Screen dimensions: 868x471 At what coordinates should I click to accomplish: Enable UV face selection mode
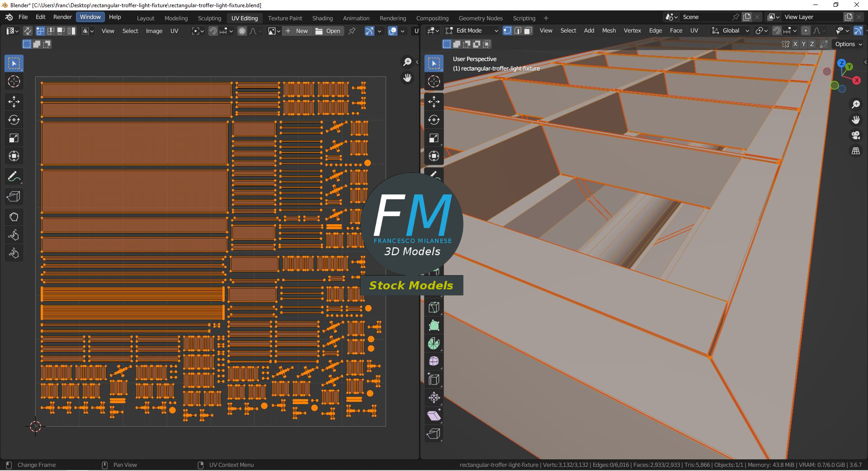[61, 31]
